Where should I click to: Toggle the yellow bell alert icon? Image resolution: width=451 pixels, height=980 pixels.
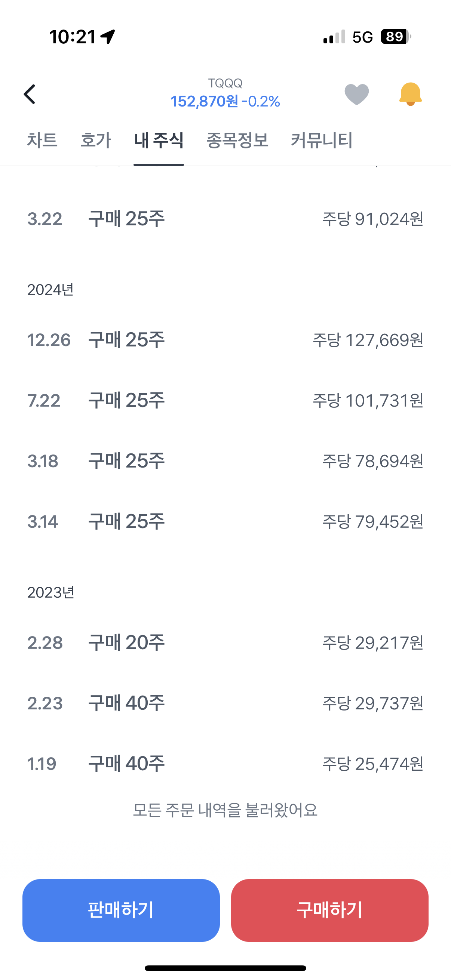click(410, 93)
